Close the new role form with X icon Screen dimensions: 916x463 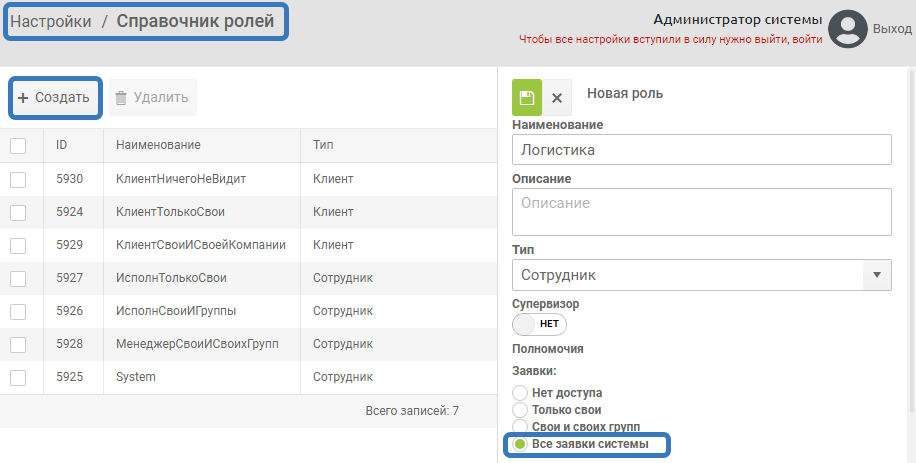pos(557,98)
